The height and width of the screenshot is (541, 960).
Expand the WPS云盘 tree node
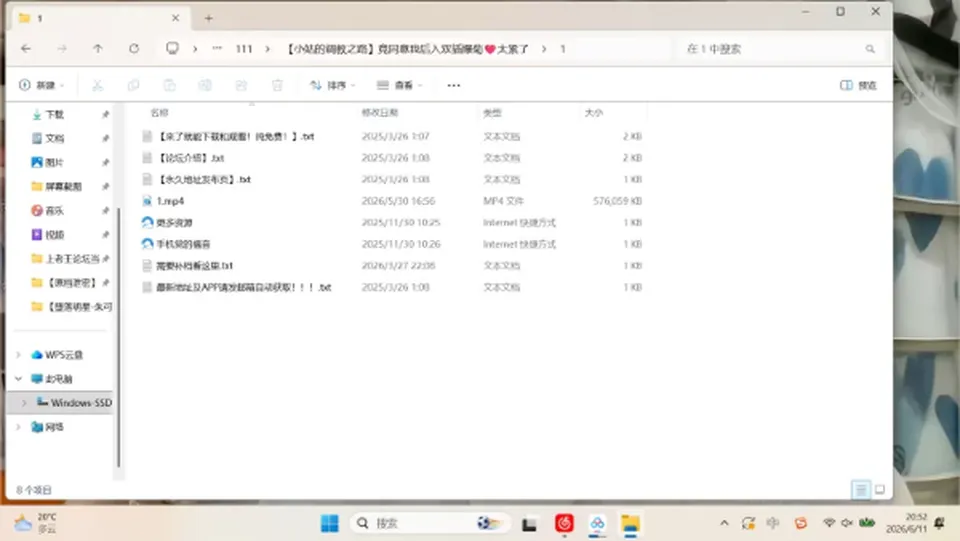18,355
